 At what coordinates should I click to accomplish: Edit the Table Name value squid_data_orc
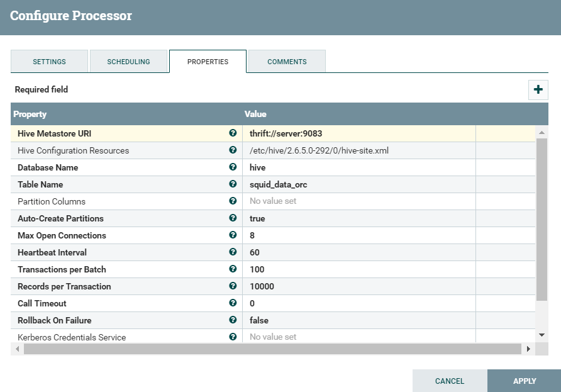358,184
